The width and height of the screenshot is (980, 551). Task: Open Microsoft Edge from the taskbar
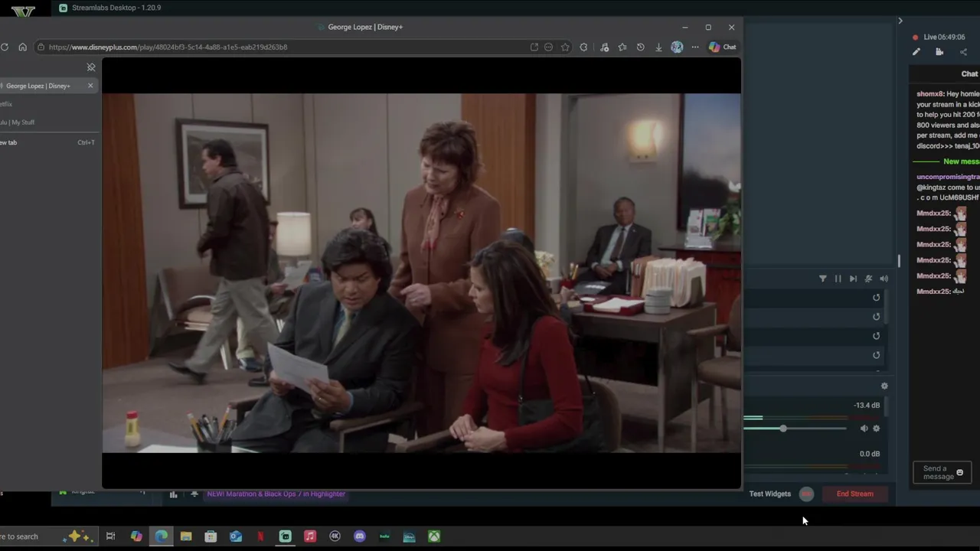coord(162,536)
